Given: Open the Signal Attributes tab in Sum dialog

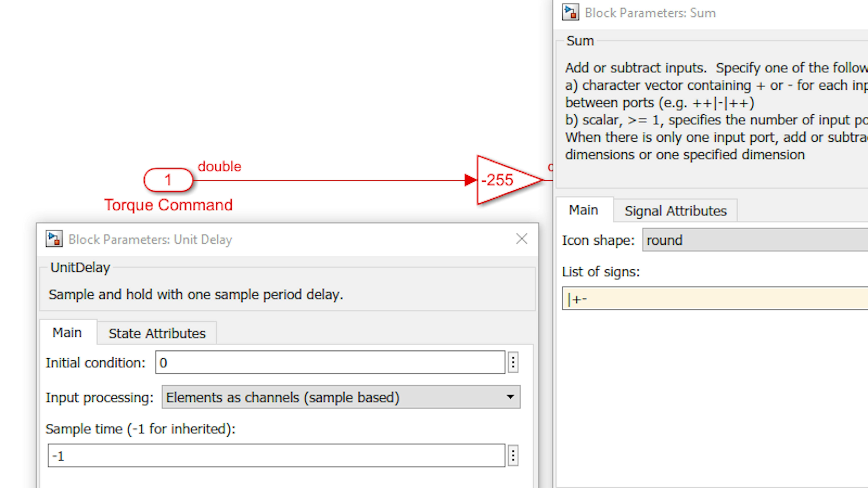Looking at the screenshot, I should [x=676, y=211].
